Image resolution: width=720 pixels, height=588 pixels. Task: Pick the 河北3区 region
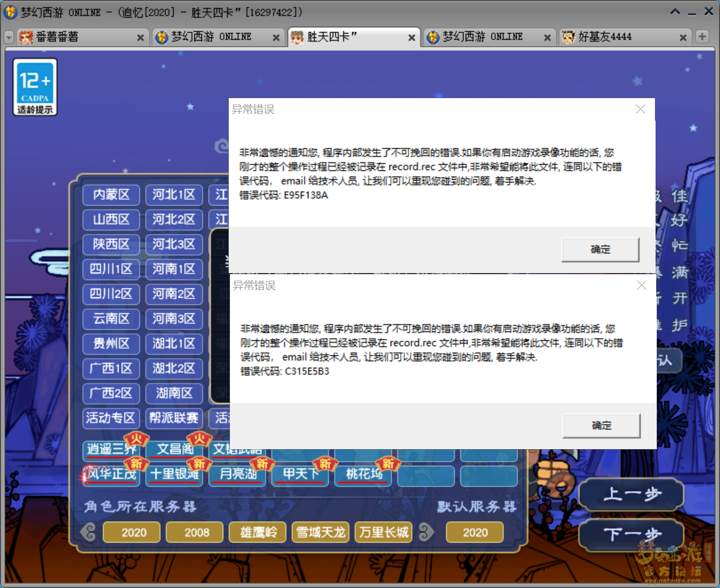coord(174,244)
